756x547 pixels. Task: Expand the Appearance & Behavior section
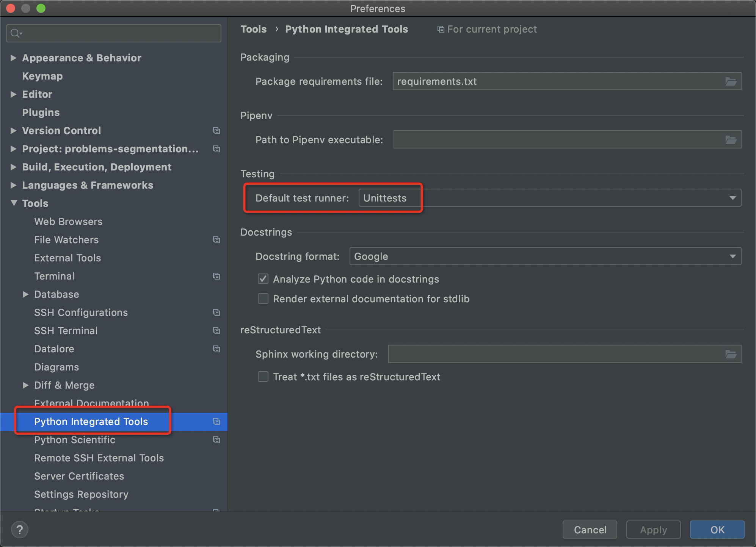14,58
